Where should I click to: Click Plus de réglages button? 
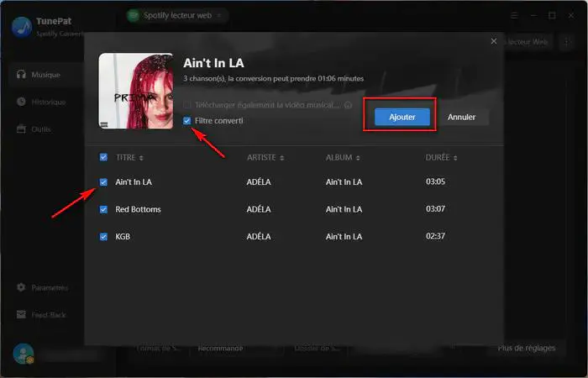tap(527, 348)
